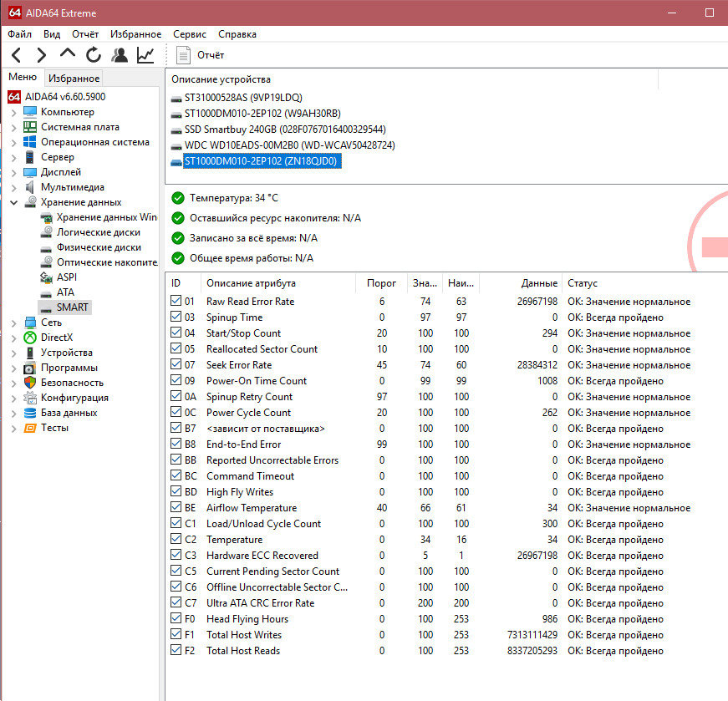728x701 pixels.
Task: Toggle the Reallocated Sector Count checkbox
Action: tap(176, 348)
